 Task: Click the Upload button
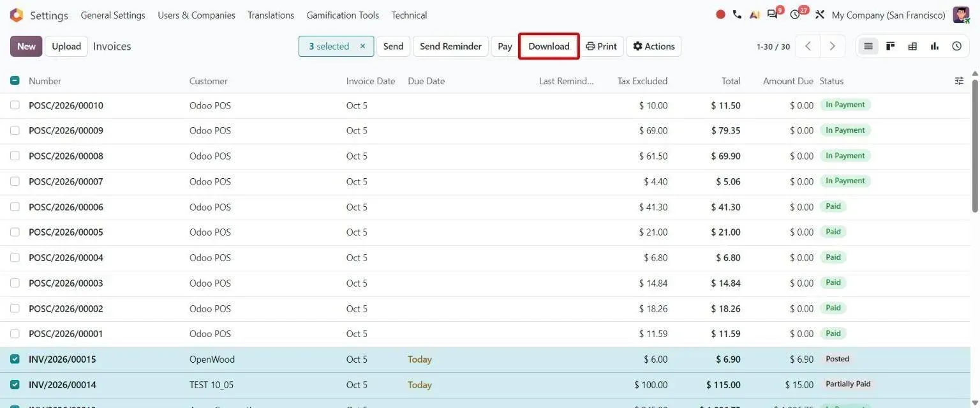tap(66, 46)
